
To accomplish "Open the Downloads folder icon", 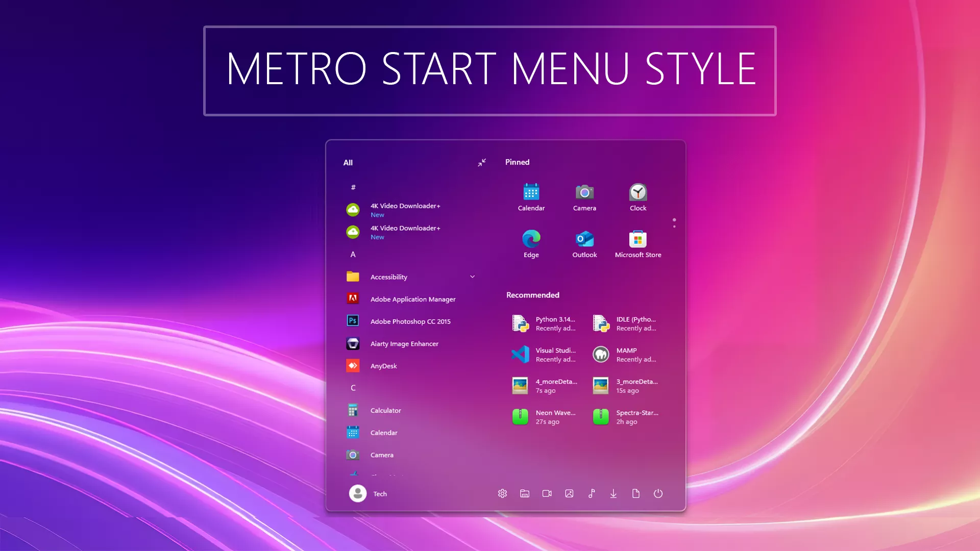I will coord(614,493).
